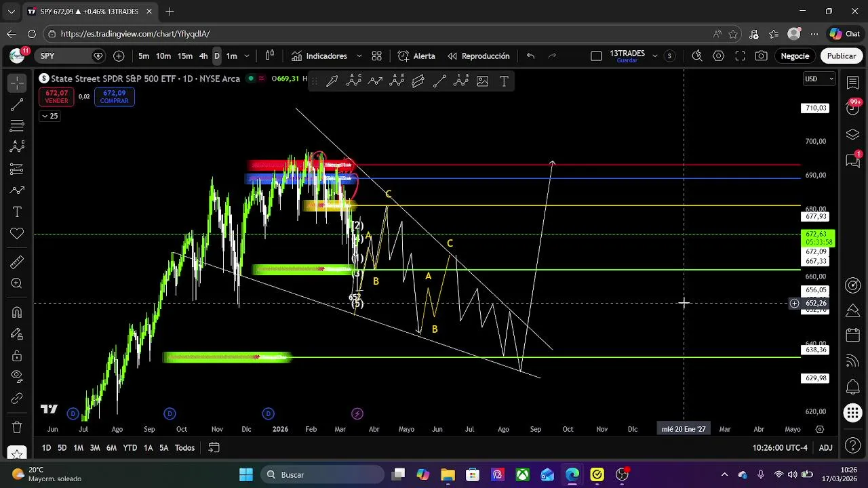Open the heart favorites icons tool

coord(17,234)
